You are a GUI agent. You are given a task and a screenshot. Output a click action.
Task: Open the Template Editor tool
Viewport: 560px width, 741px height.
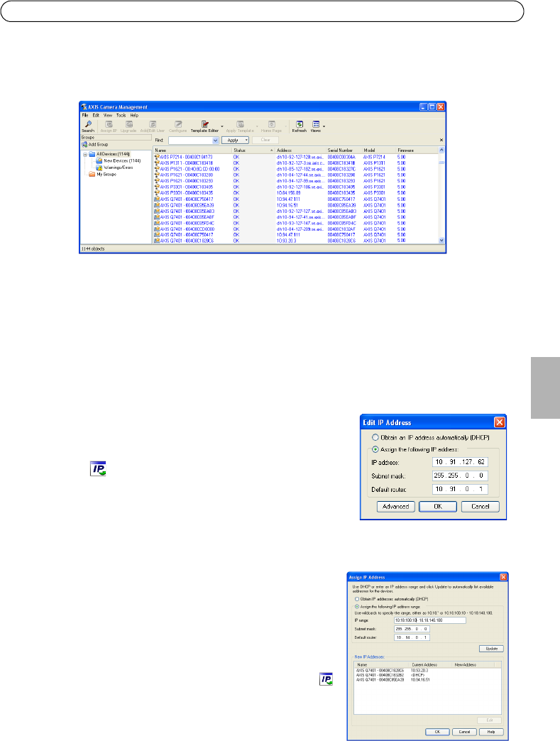[204, 126]
